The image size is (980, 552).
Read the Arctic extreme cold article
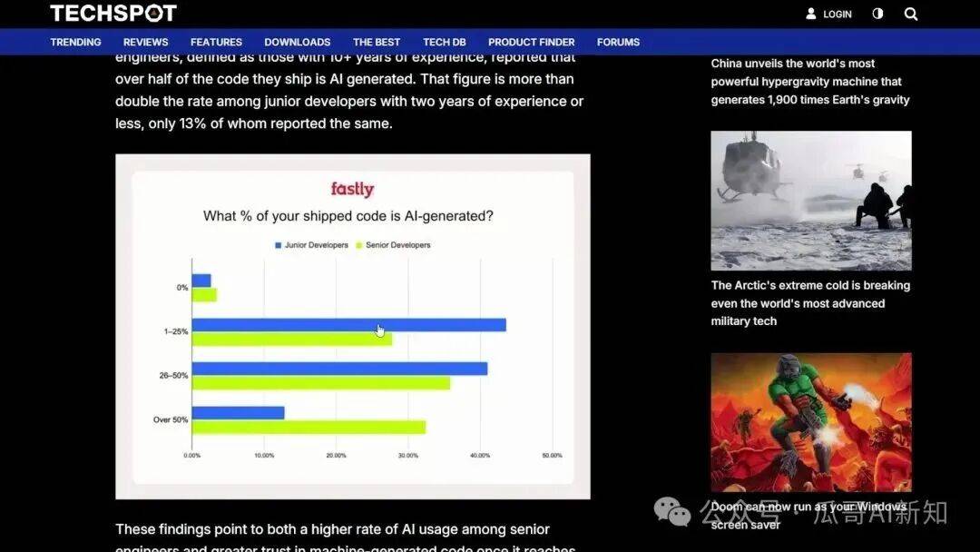pyautogui.click(x=809, y=303)
